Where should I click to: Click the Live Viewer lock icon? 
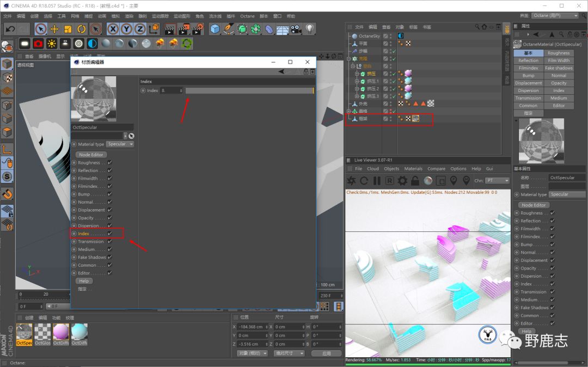415,181
